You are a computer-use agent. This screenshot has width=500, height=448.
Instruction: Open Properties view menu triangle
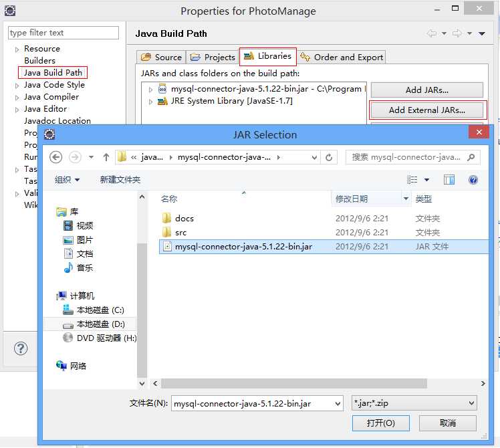click(482, 33)
